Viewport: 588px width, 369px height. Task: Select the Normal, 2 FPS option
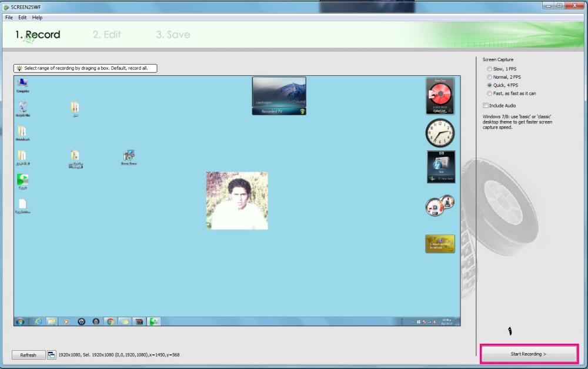[489, 77]
